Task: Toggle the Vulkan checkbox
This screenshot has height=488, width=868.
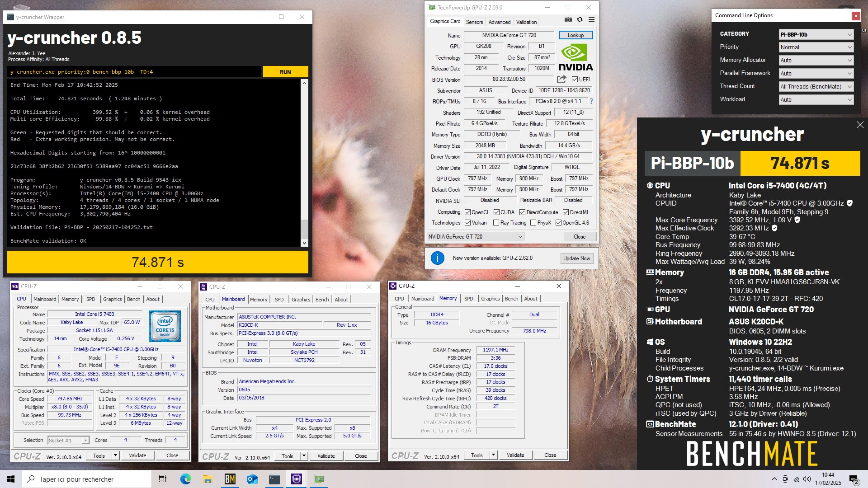Action: (468, 223)
